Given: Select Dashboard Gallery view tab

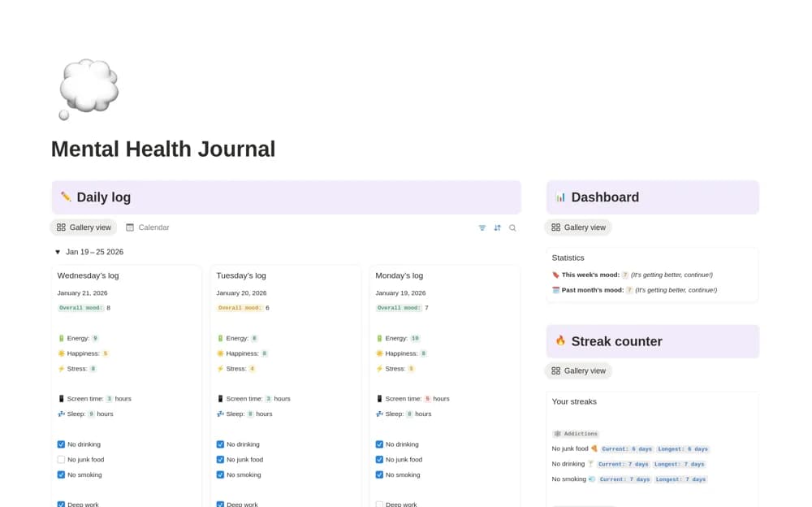Looking at the screenshot, I should pyautogui.click(x=578, y=227).
